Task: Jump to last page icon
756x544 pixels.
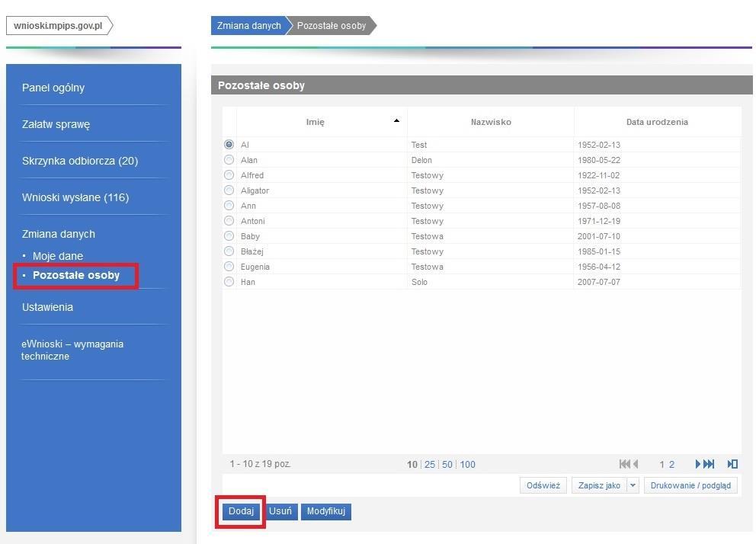Action: (709, 464)
